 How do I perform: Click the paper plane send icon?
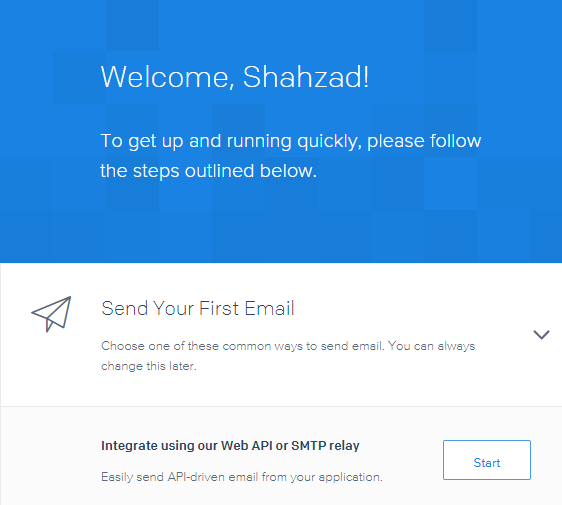[x=51, y=314]
